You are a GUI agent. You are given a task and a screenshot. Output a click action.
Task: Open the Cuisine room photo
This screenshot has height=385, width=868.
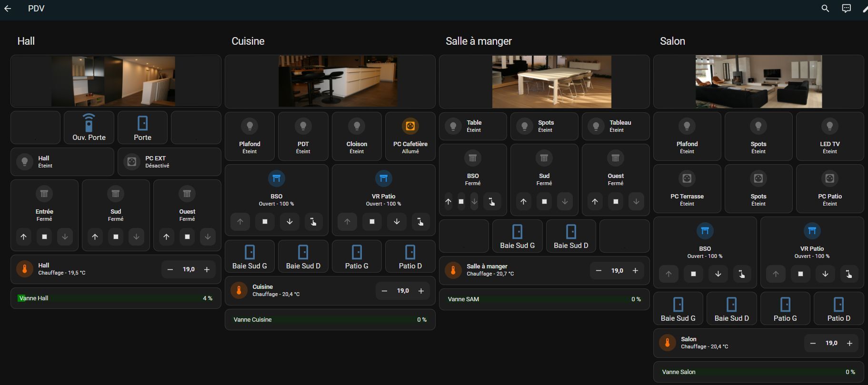(338, 81)
